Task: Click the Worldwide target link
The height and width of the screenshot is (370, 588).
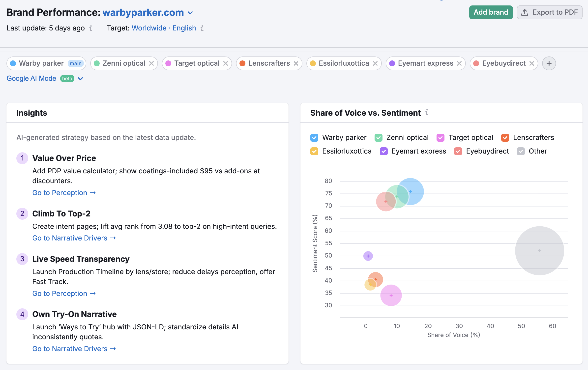Action: (x=148, y=28)
